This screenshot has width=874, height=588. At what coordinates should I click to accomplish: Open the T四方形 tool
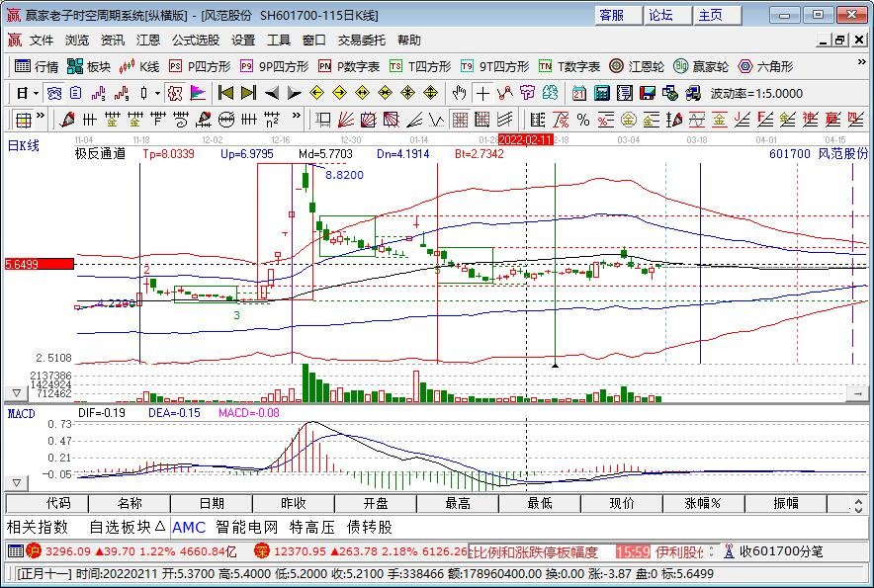(x=420, y=67)
